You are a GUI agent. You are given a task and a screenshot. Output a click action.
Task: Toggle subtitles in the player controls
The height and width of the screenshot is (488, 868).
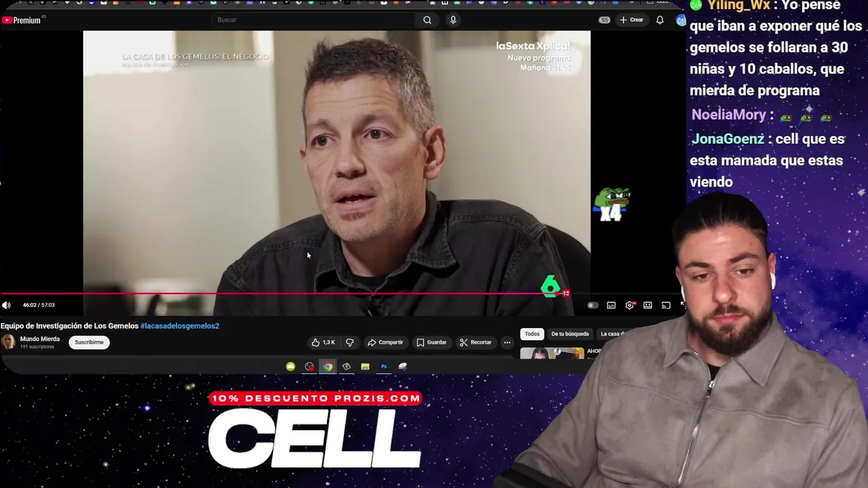(x=611, y=306)
